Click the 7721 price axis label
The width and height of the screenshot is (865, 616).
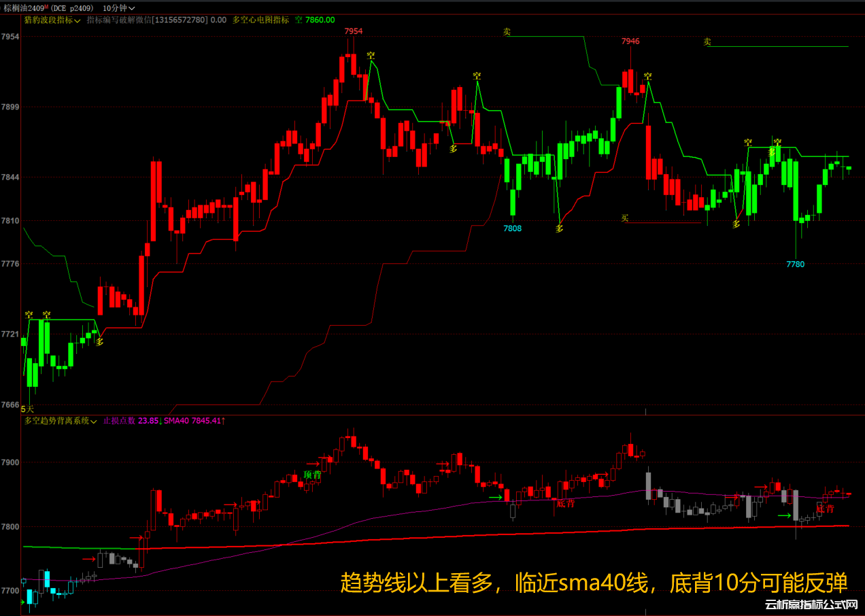click(x=10, y=334)
